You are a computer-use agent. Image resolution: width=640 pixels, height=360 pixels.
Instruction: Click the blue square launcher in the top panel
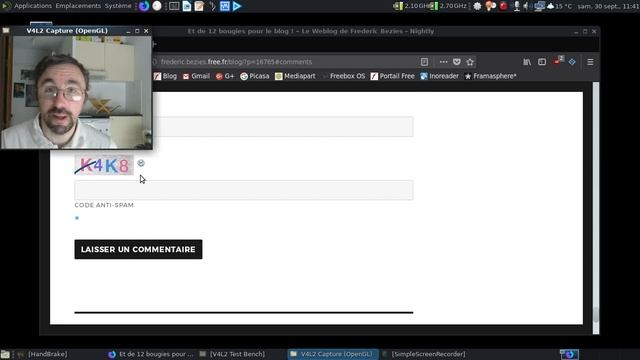click(225, 6)
